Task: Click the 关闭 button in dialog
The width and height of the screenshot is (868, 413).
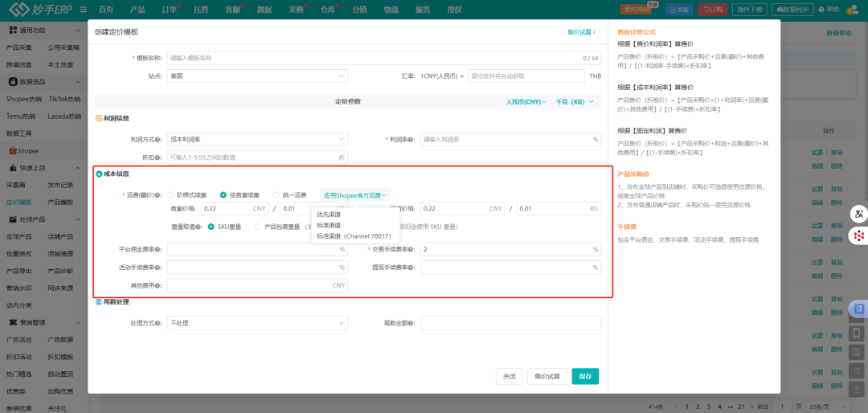Action: point(509,376)
